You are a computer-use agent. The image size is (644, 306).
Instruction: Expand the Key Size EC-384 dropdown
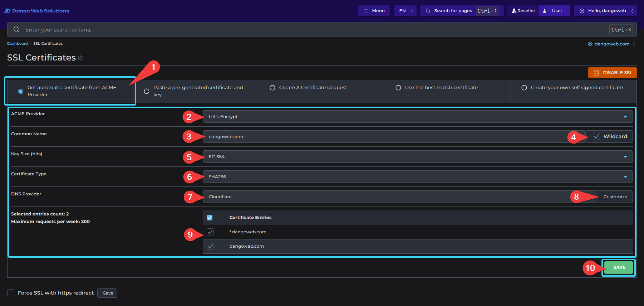point(418,157)
